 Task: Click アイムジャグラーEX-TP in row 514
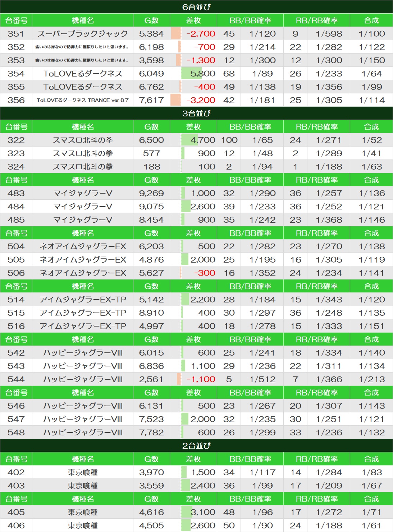83,299
